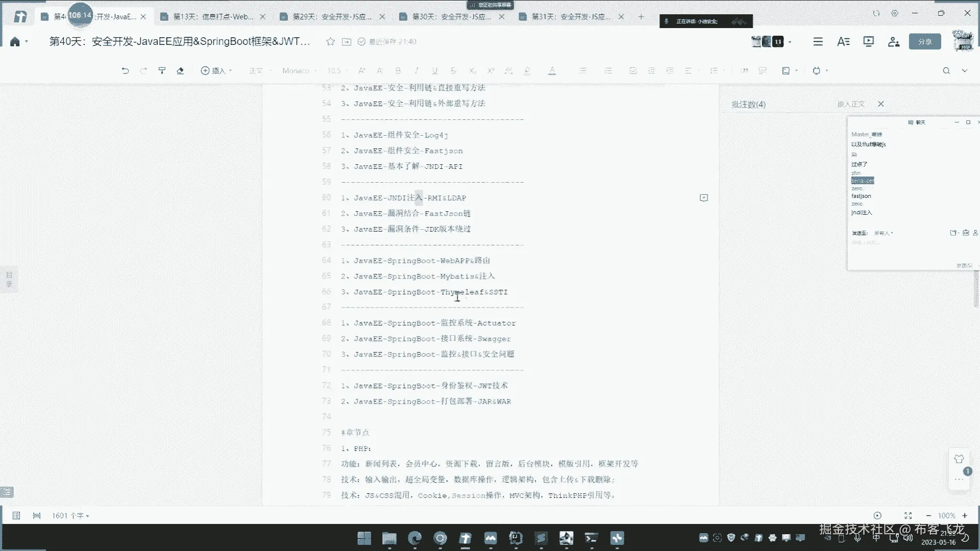Click the font color swatch with letter A
The width and height of the screenshot is (980, 551).
point(552,71)
